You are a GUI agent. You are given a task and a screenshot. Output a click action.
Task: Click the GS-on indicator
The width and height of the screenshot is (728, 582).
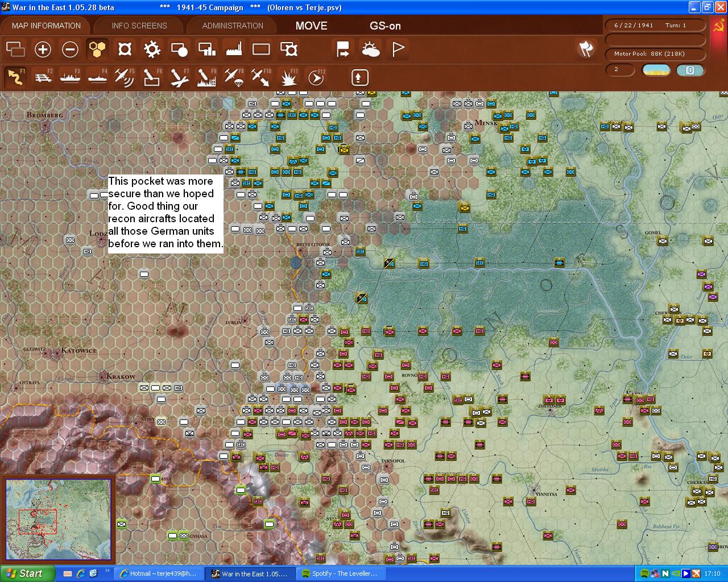(x=385, y=26)
